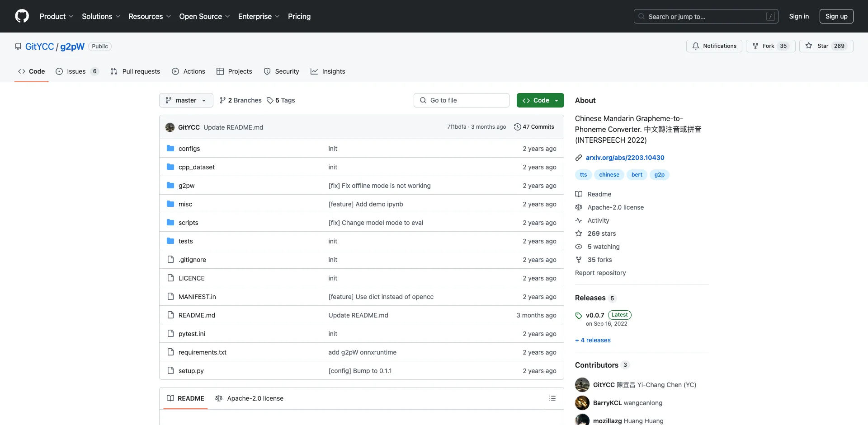Click the Pricing link
The image size is (868, 425).
(x=299, y=16)
